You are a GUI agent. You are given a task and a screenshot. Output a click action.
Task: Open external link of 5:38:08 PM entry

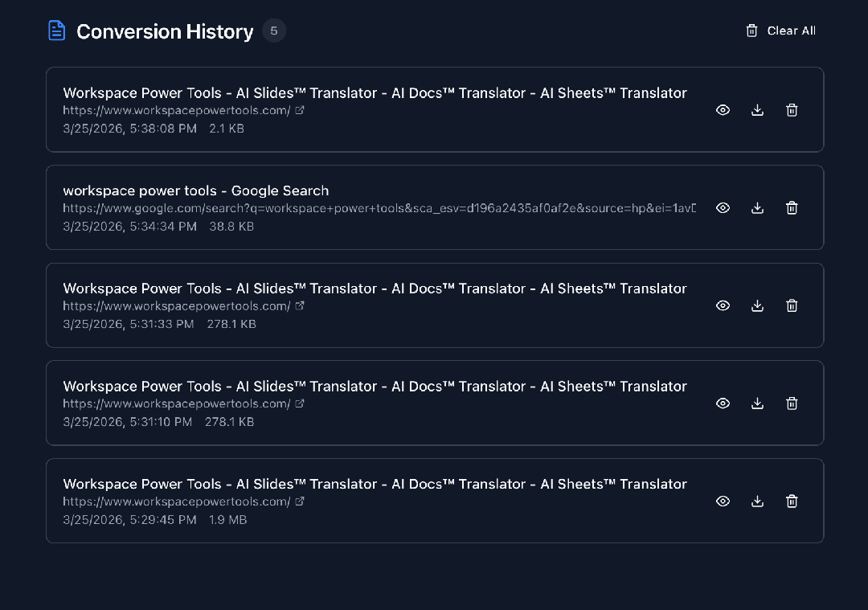(300, 110)
